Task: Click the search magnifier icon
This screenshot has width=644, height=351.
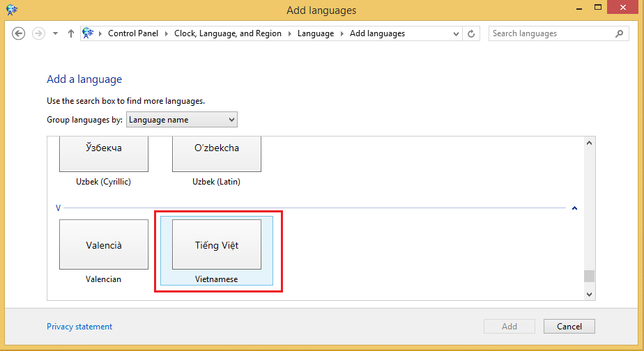Action: pyautogui.click(x=619, y=33)
